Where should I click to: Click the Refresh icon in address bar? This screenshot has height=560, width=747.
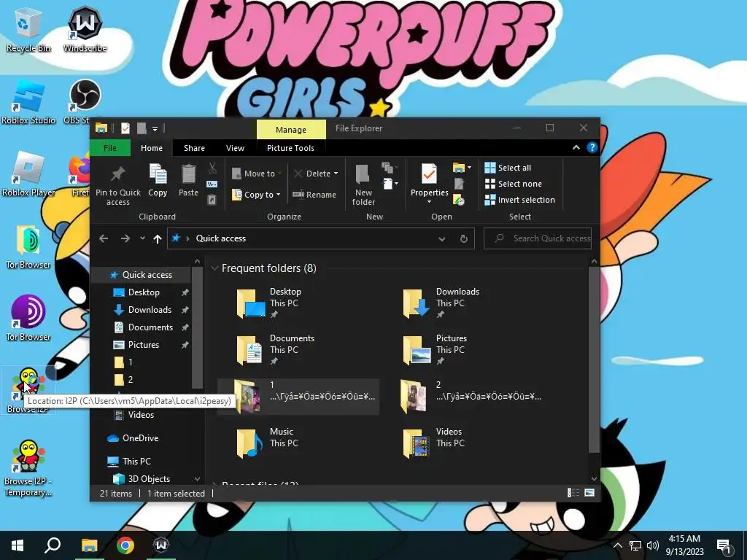463,238
